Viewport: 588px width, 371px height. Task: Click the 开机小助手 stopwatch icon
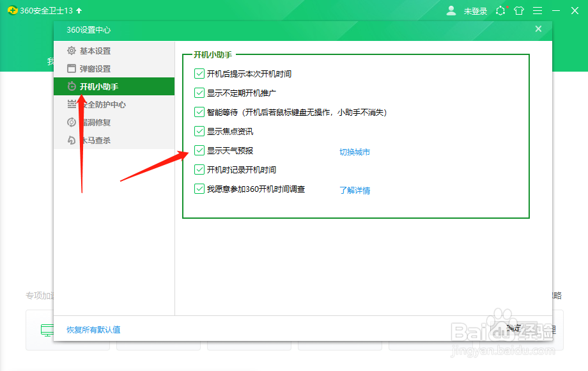point(70,86)
